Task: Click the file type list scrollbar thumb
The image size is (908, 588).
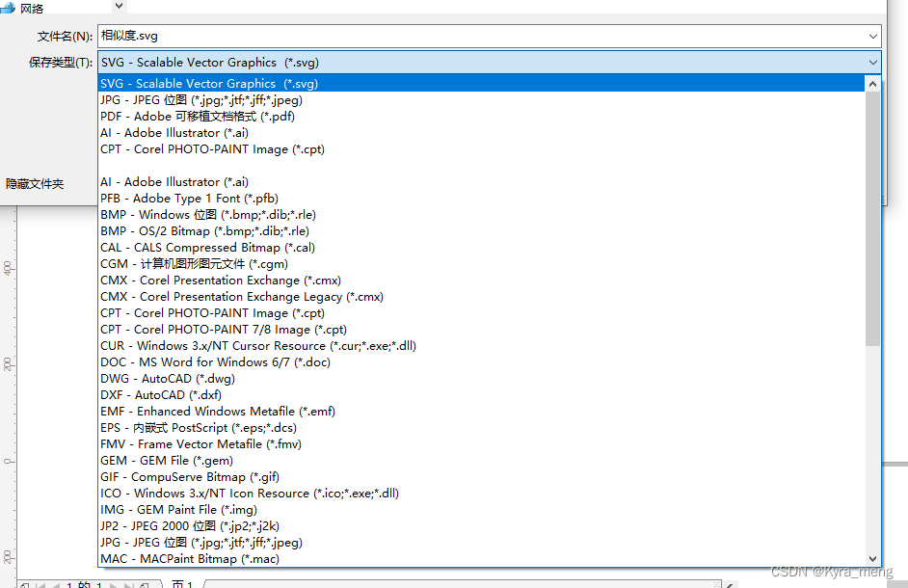Action: pyautogui.click(x=872, y=219)
